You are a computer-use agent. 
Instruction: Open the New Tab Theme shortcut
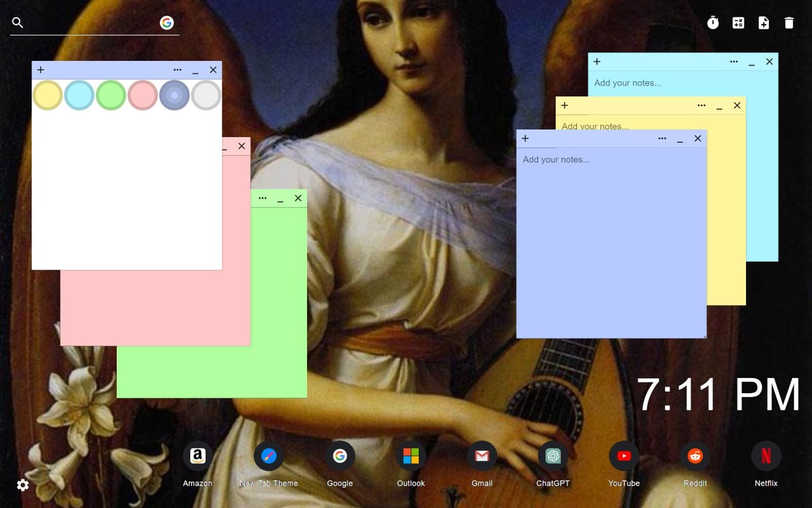click(x=269, y=464)
